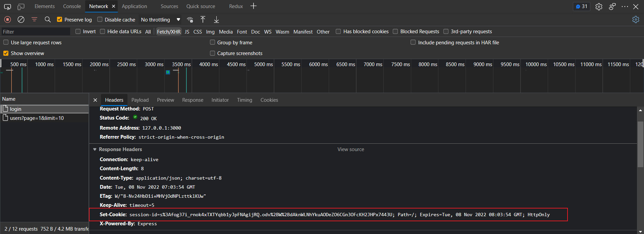Open DevTools settings gear in top bar
This screenshot has height=234, width=644.
pos(599,6)
